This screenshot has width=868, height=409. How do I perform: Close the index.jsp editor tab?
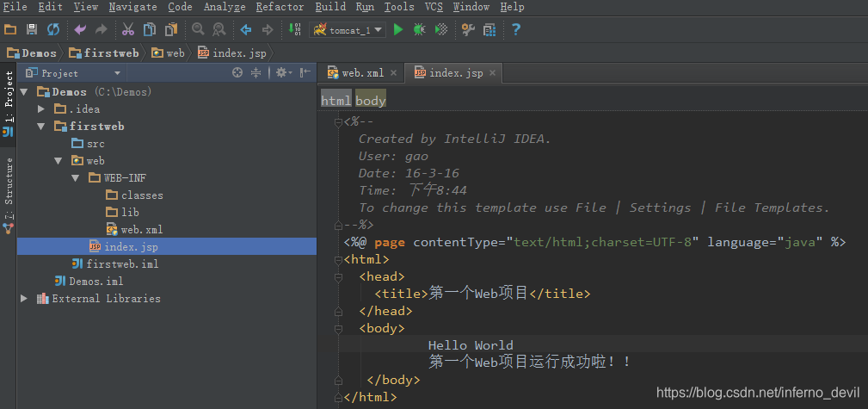(x=493, y=72)
